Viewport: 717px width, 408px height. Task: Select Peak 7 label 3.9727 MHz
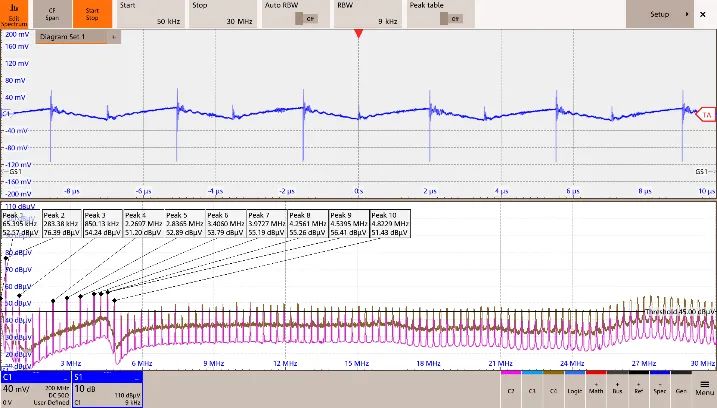[267, 224]
